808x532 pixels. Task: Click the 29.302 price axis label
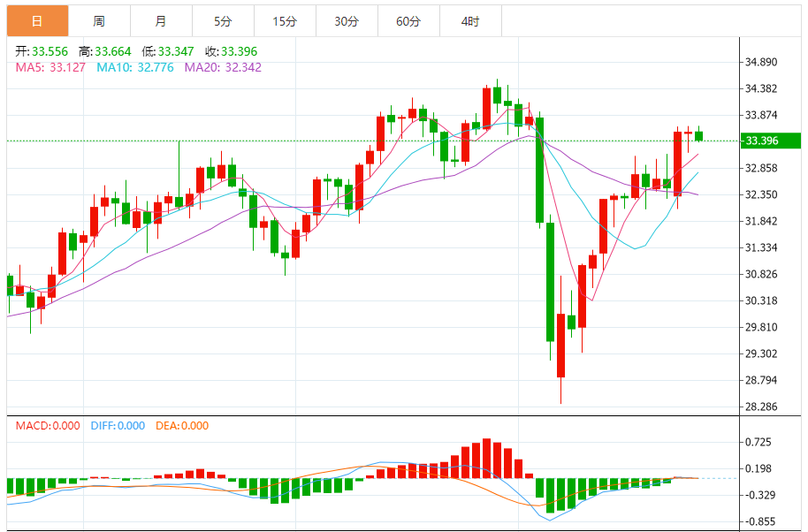click(761, 353)
